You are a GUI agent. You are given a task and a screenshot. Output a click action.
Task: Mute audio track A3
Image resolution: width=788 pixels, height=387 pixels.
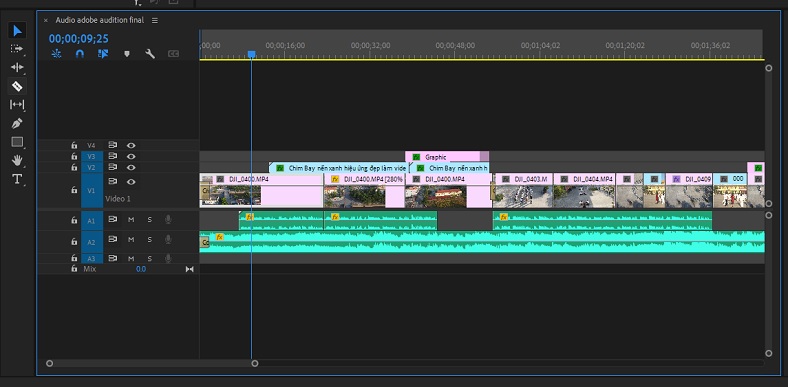131,258
